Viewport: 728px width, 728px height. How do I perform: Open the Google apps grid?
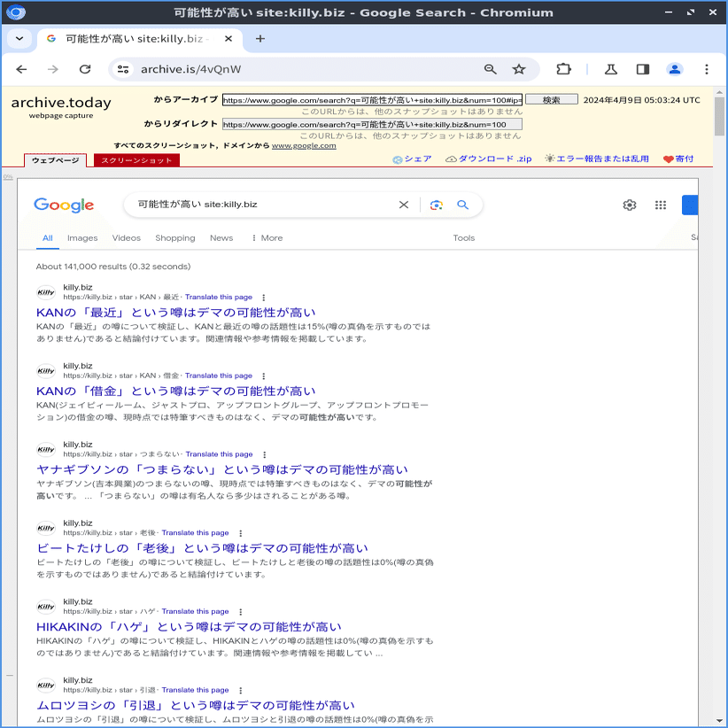660,205
